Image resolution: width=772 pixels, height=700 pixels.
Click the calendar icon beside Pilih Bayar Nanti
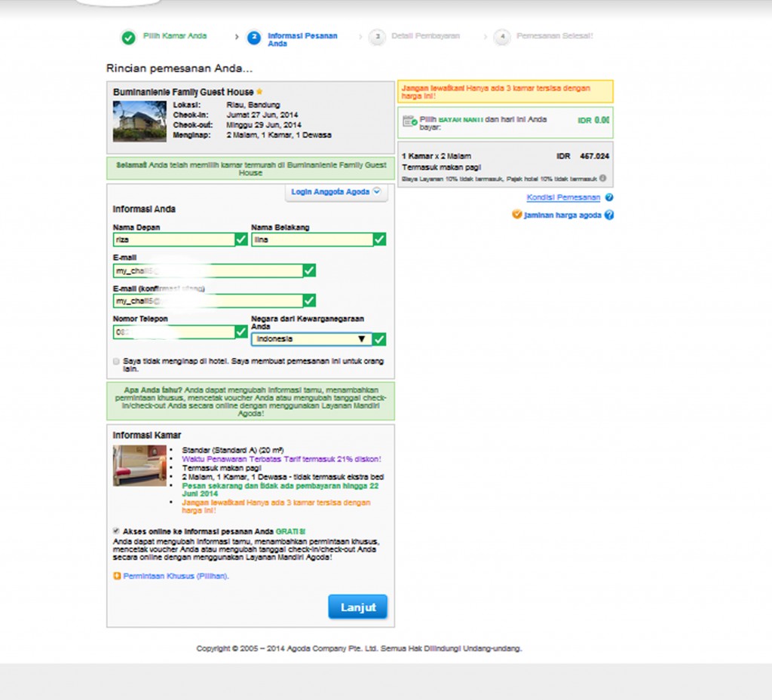point(409,121)
